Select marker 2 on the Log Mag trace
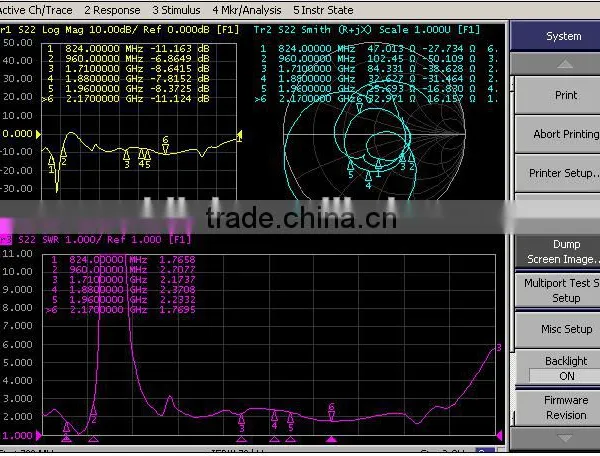600x456 pixels. [64, 156]
